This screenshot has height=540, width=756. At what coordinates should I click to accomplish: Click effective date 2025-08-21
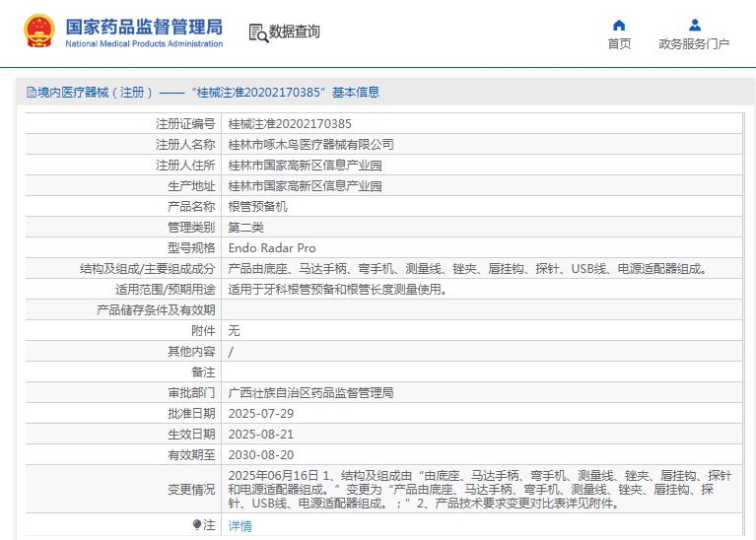point(261,435)
